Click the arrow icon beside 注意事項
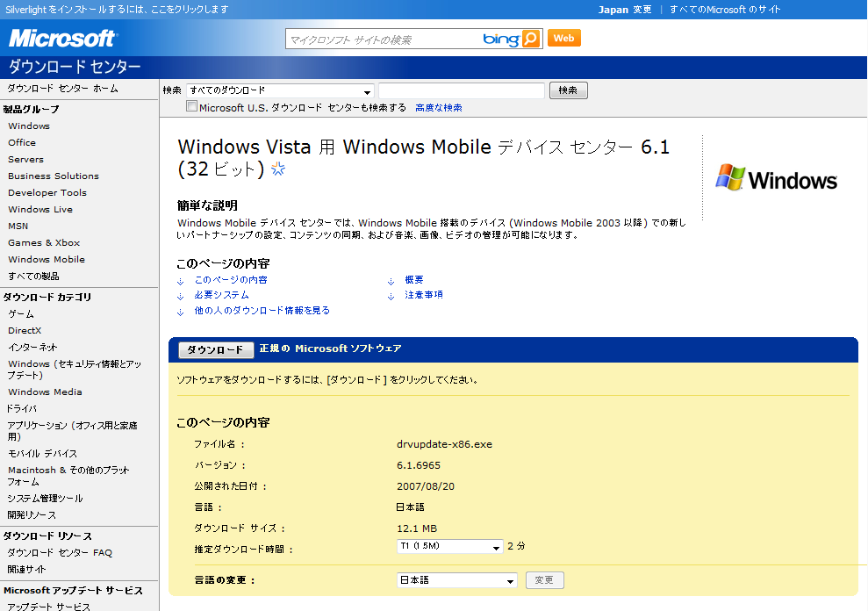This screenshot has height=611, width=868. [391, 296]
